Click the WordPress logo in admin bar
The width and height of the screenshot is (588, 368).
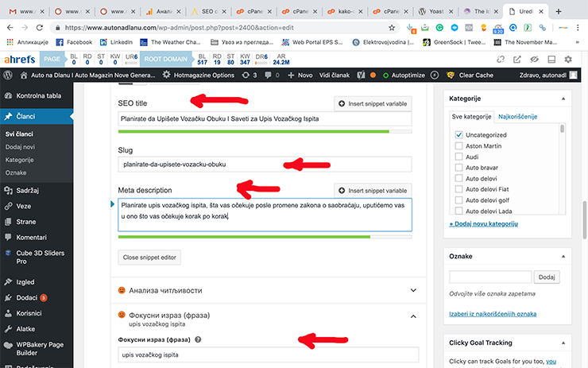[8, 74]
